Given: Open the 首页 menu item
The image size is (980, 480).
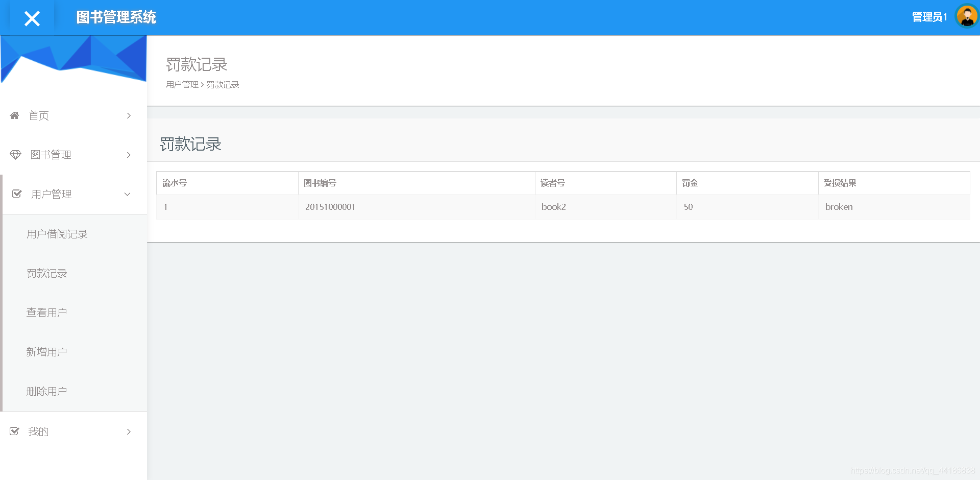Looking at the screenshot, I should (73, 115).
